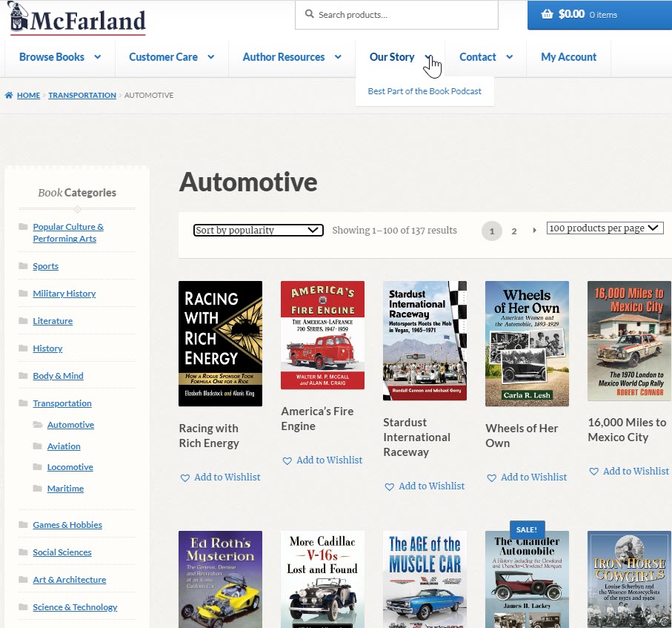Open the Aviation subcategory link
Screen dimensions: 672x628
tap(64, 446)
